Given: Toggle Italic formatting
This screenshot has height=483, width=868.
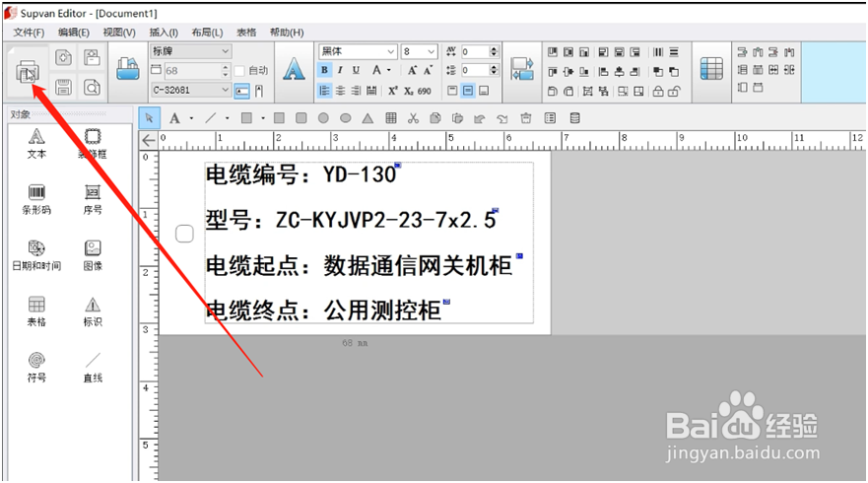Looking at the screenshot, I should point(340,70).
